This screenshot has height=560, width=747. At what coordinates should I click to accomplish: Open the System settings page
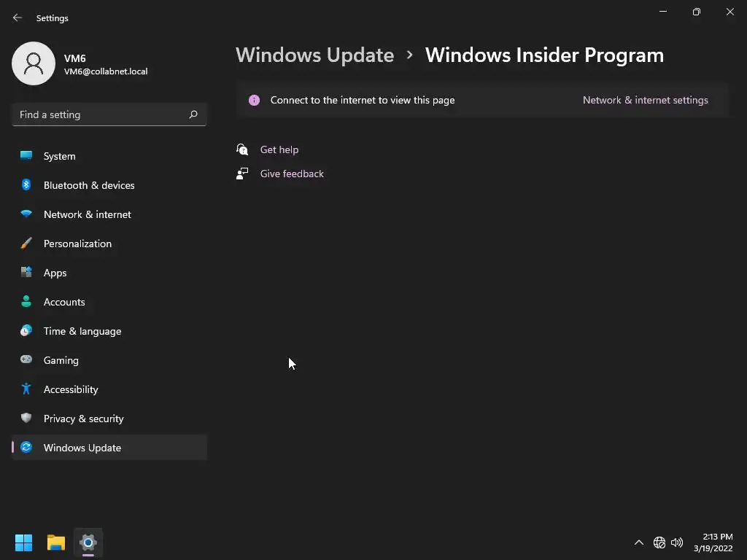point(109,156)
